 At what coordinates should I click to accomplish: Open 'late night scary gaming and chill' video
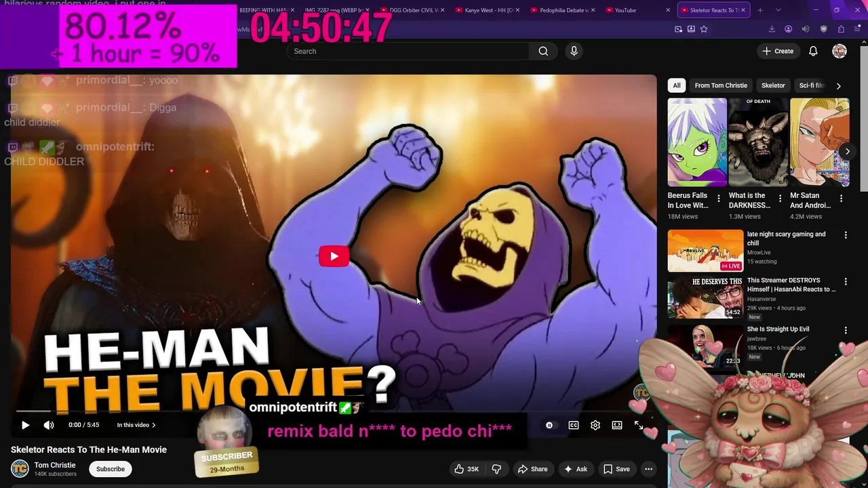point(786,238)
